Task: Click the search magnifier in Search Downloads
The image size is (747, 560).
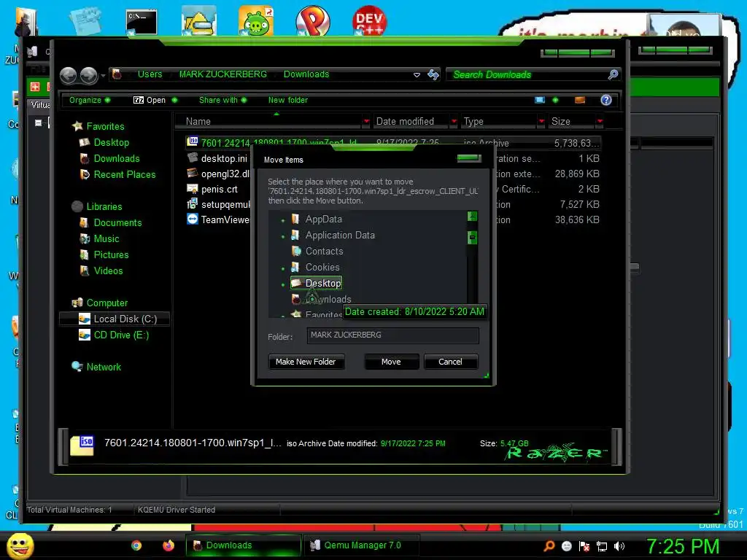Action: [613, 74]
